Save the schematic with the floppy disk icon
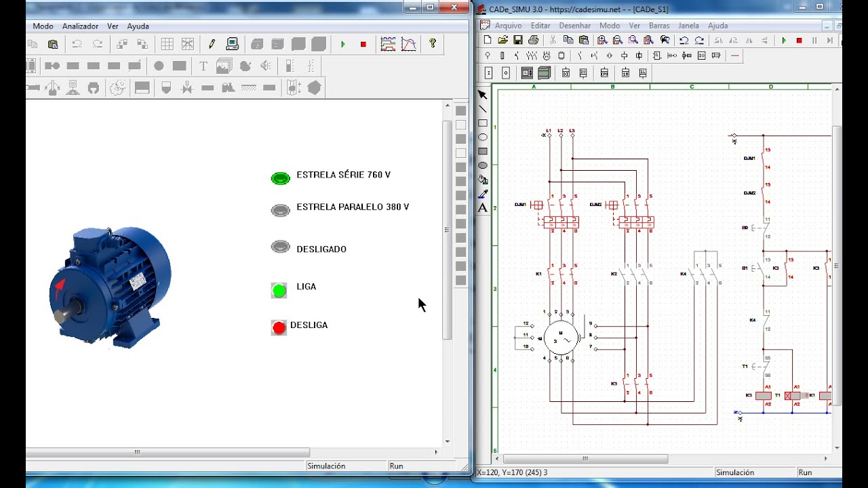This screenshot has height=488, width=868. coord(518,41)
